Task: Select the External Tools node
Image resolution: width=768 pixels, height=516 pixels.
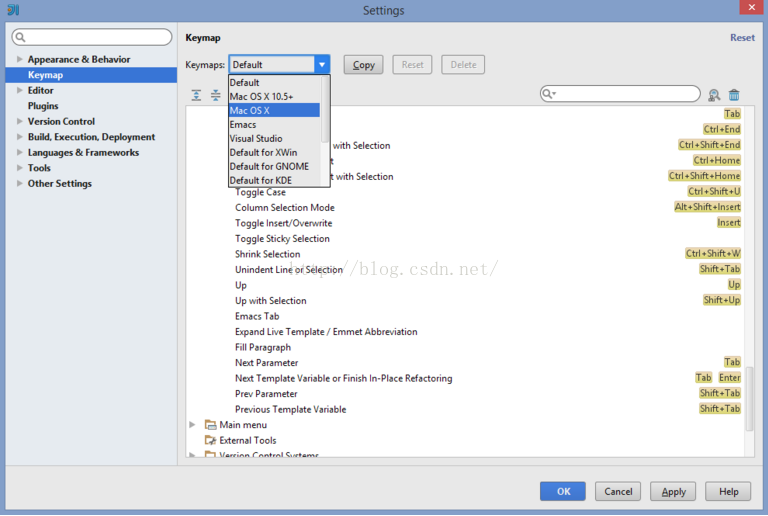Action: tap(247, 440)
